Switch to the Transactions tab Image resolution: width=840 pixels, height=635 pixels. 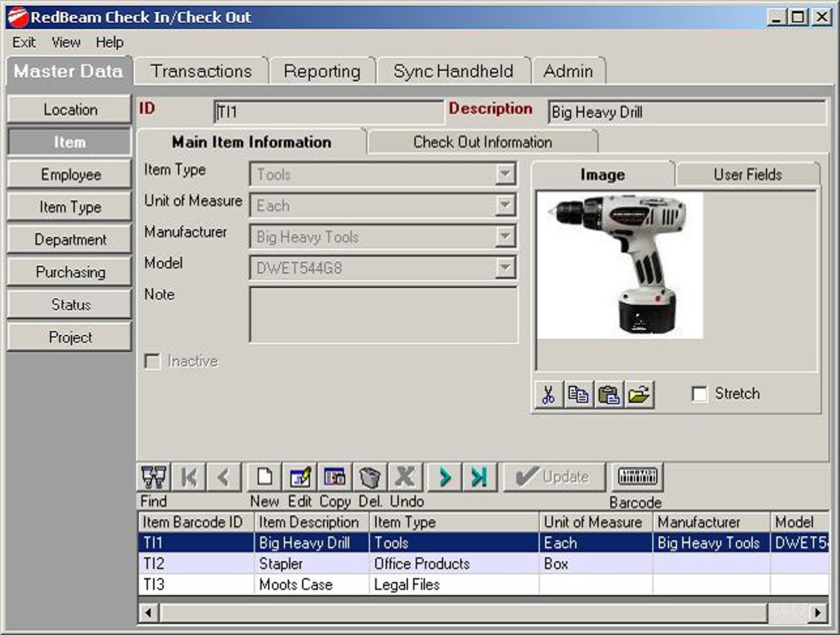pos(201,71)
